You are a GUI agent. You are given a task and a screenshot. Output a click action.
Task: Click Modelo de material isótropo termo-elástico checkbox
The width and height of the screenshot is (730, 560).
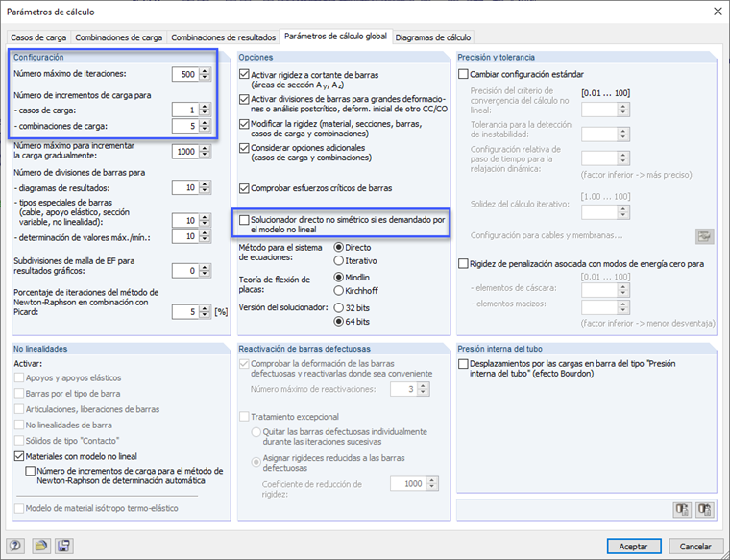pyautogui.click(x=19, y=508)
